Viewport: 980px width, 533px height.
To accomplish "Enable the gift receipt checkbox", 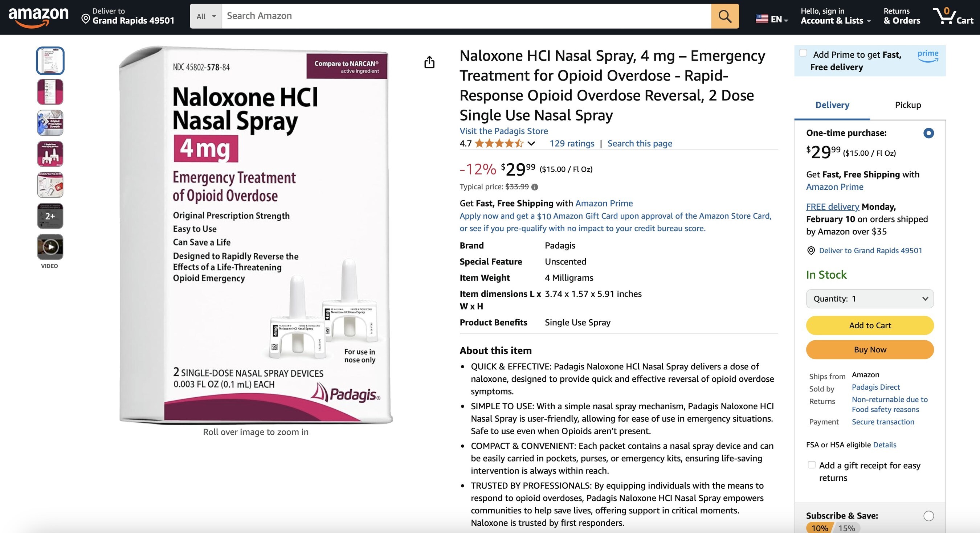I will click(812, 464).
